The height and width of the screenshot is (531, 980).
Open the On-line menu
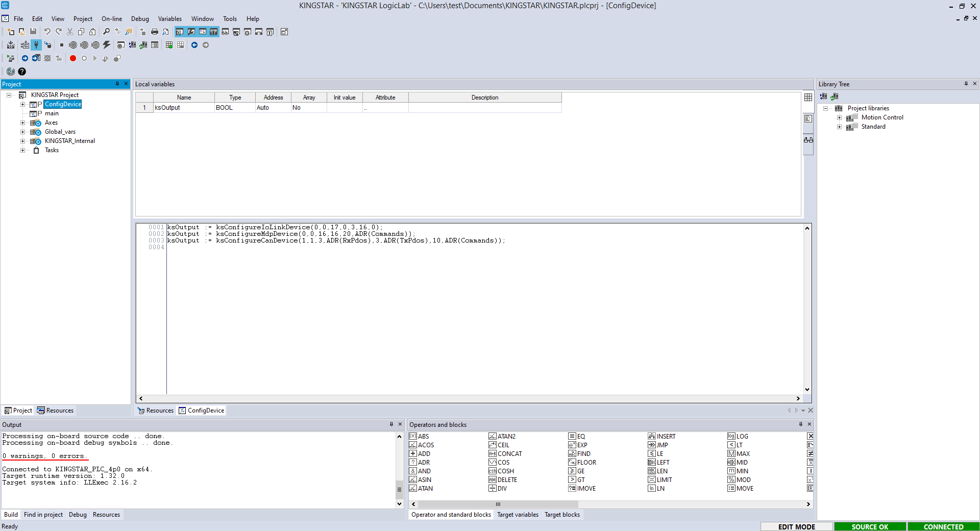pos(112,19)
